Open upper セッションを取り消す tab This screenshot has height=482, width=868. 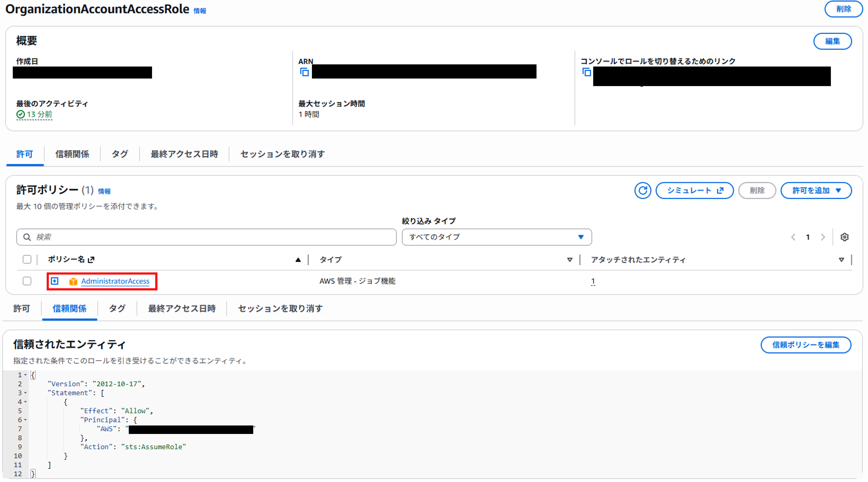tap(282, 154)
